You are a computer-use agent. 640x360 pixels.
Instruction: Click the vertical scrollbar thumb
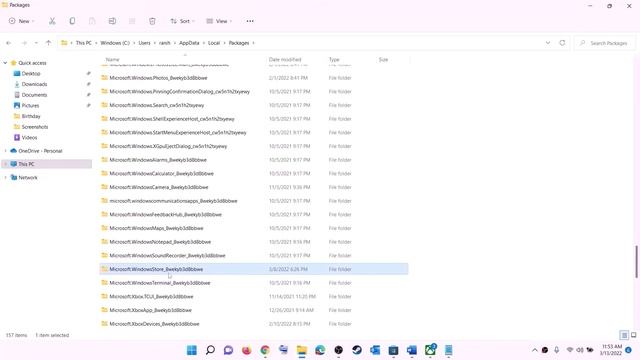[636, 262]
